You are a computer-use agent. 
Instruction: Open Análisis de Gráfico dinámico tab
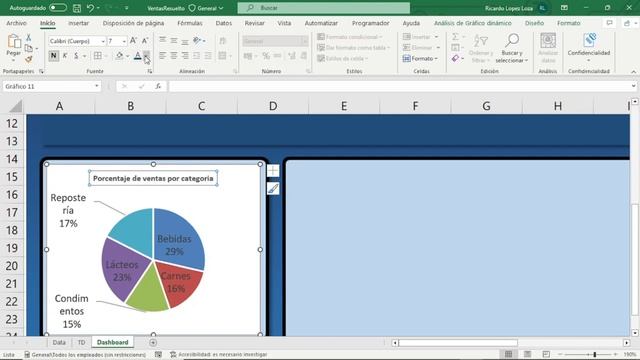[x=473, y=23]
